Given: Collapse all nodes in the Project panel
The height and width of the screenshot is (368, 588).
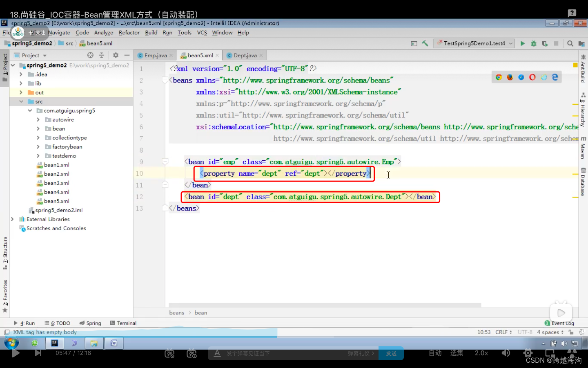Looking at the screenshot, I should [x=102, y=55].
